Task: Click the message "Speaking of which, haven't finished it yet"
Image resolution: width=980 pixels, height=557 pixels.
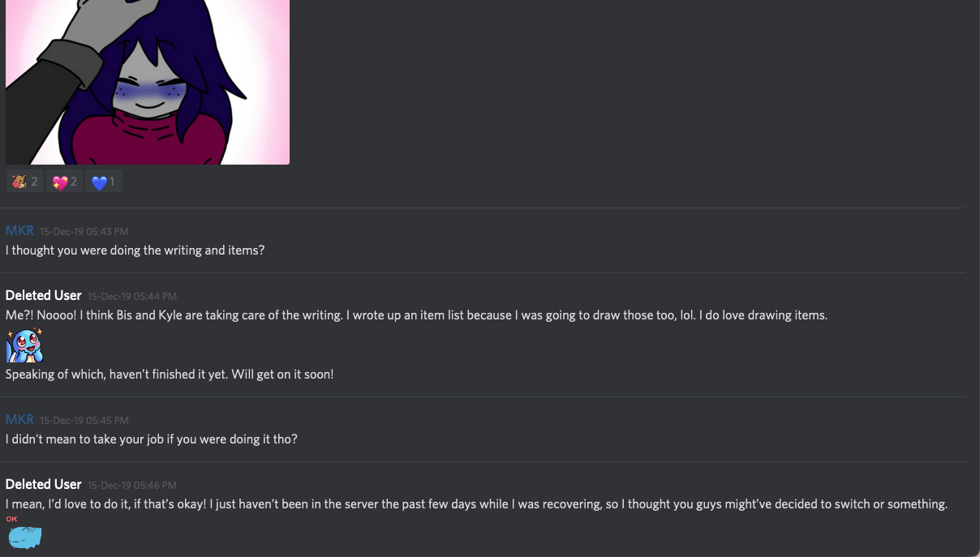Action: point(170,375)
